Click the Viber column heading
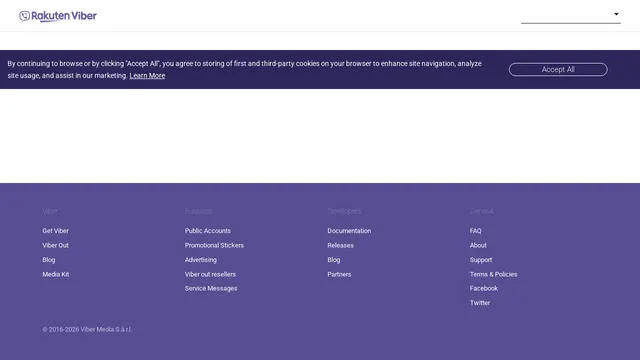640x360 pixels. tap(50, 211)
